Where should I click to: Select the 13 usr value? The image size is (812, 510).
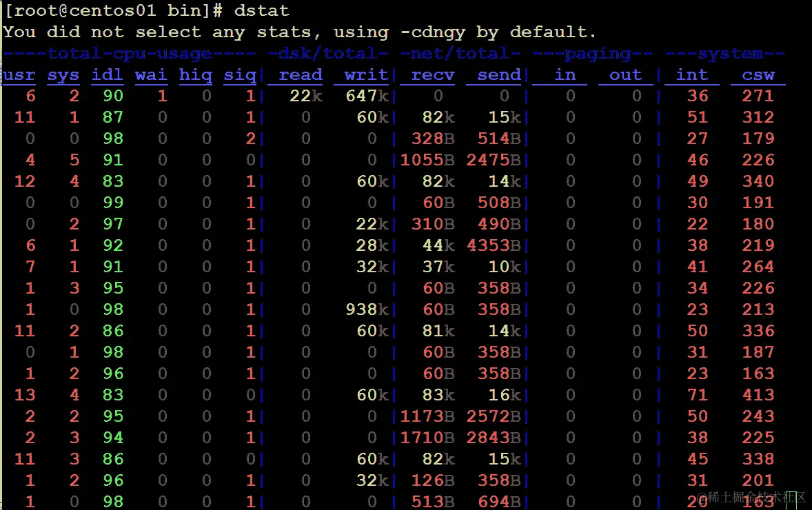pos(25,395)
